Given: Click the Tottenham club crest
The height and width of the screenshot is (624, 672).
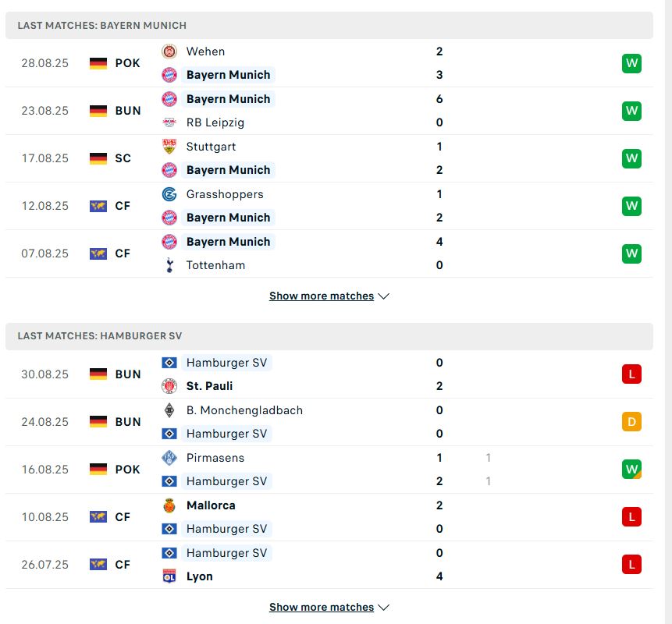Looking at the screenshot, I should pos(172,265).
